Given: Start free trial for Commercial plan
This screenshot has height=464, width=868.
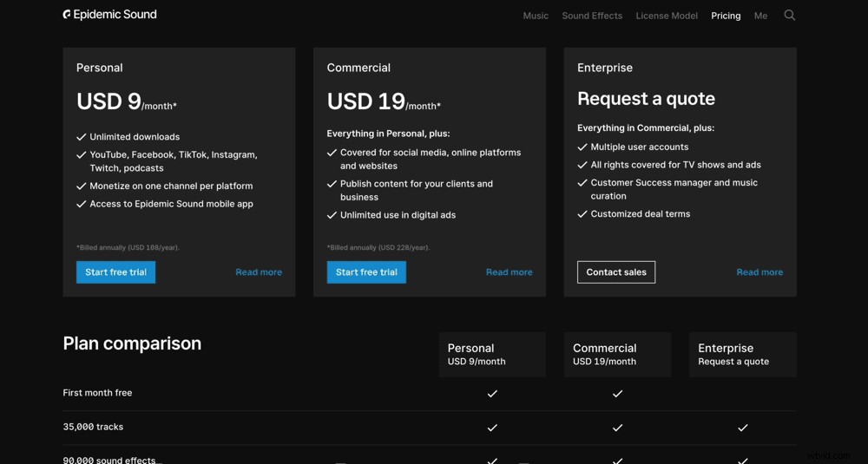Looking at the screenshot, I should point(366,272).
